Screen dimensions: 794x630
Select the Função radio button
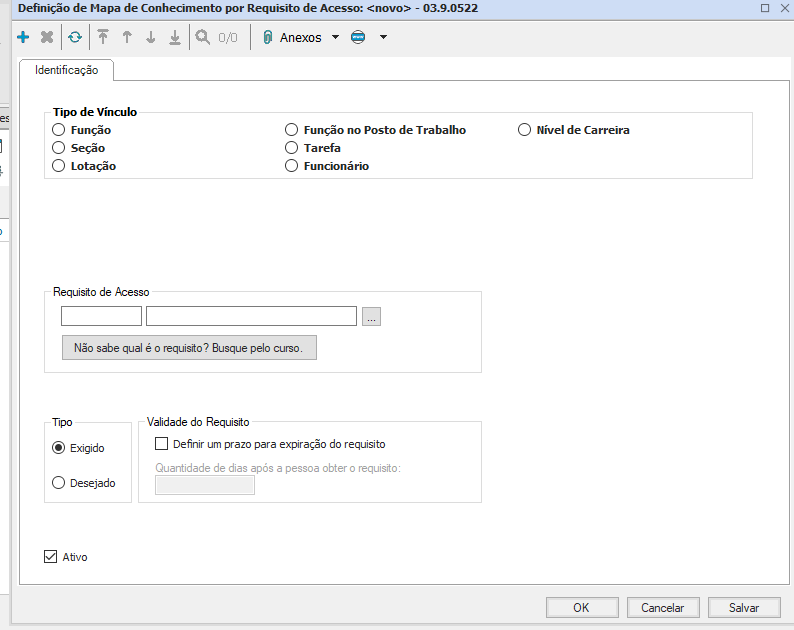(59, 130)
